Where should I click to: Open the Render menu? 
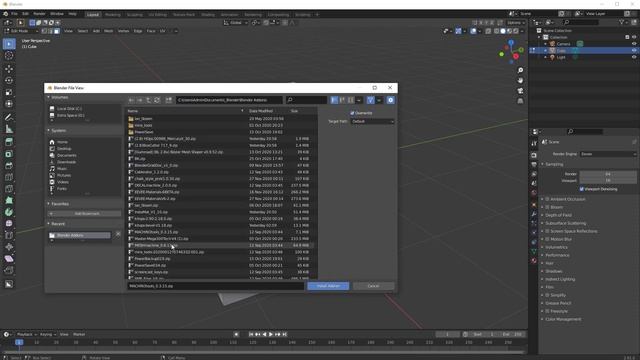coord(39,14)
